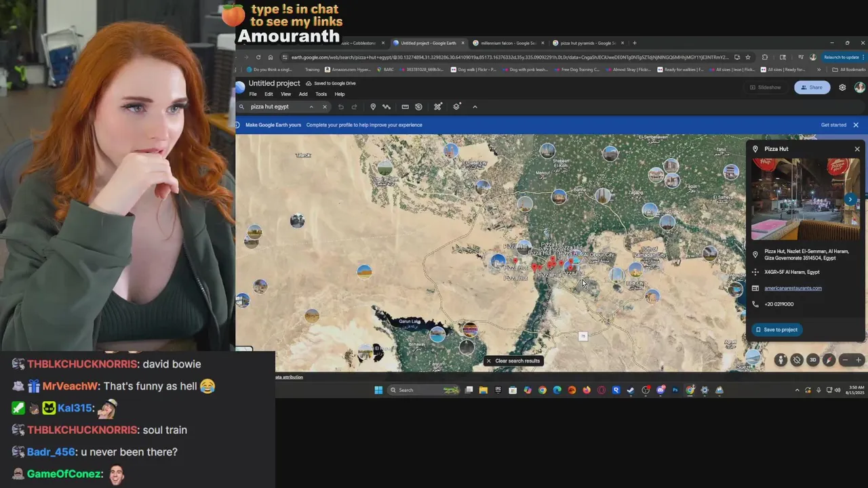Clear the 'pizza hut egypt' search text
This screenshot has width=868, height=488.
pos(324,106)
